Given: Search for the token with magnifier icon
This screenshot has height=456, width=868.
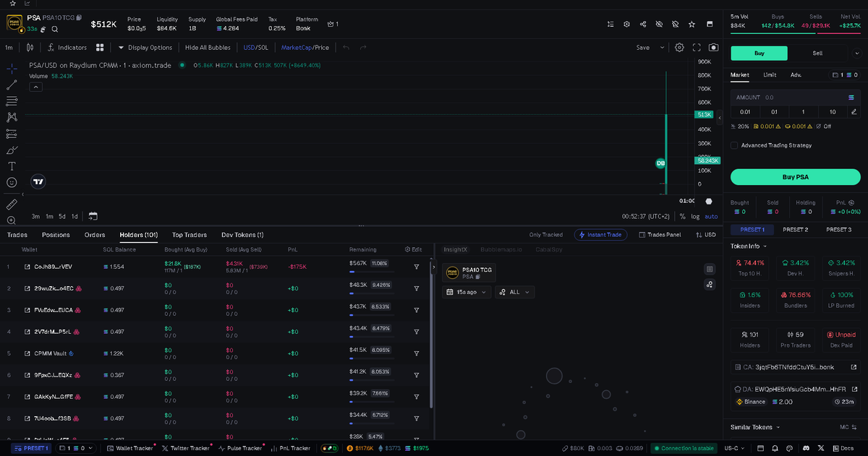Looking at the screenshot, I should [54, 29].
